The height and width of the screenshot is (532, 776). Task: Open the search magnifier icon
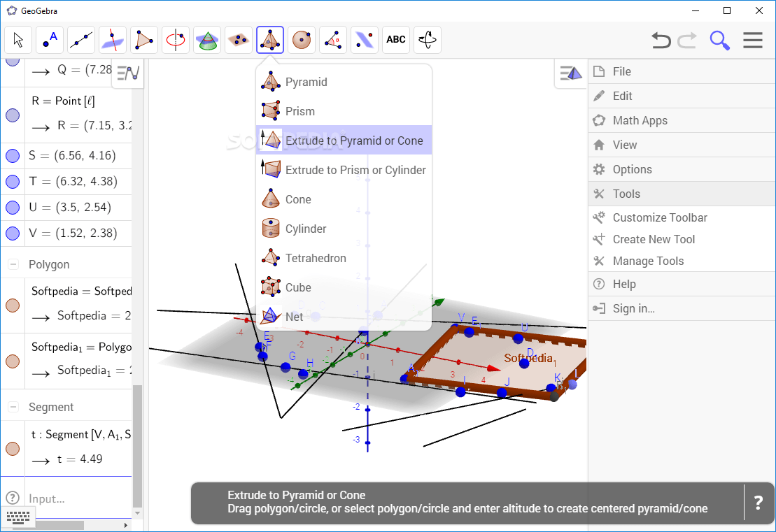pyautogui.click(x=719, y=40)
